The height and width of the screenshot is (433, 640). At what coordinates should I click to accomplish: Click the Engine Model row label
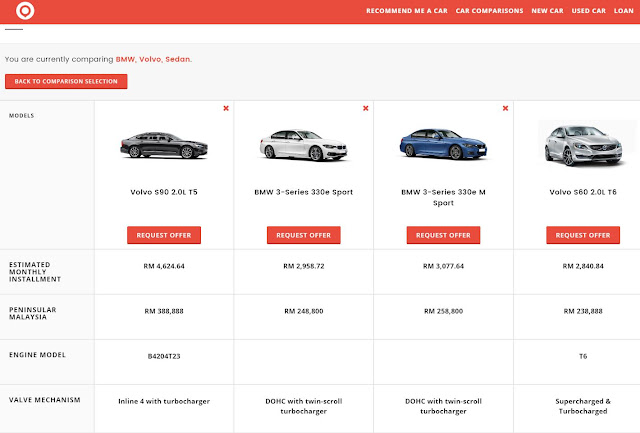click(x=37, y=355)
